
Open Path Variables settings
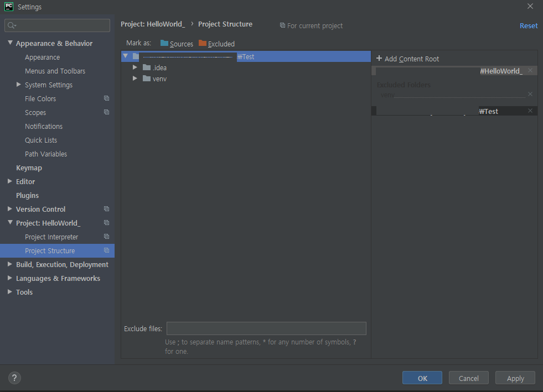46,154
